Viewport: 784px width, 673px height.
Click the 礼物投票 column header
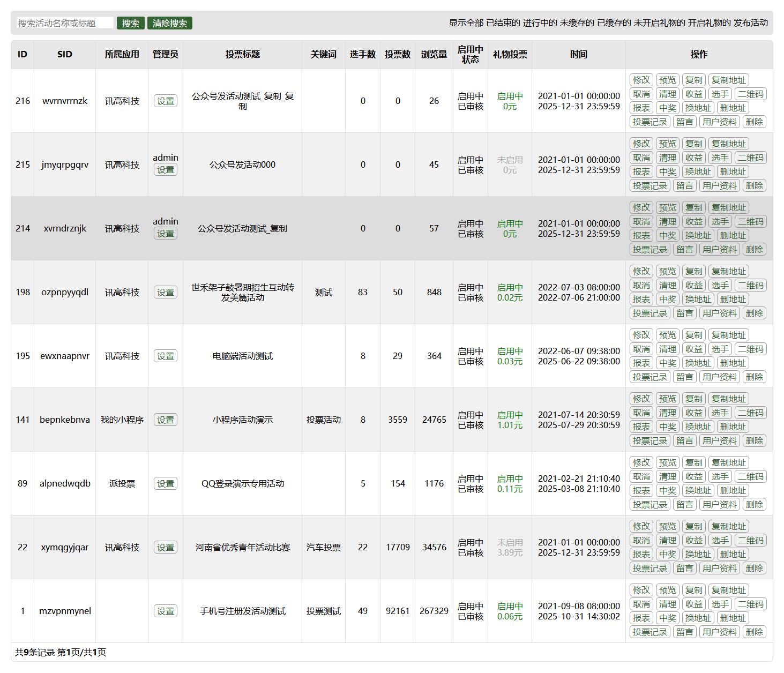point(510,54)
